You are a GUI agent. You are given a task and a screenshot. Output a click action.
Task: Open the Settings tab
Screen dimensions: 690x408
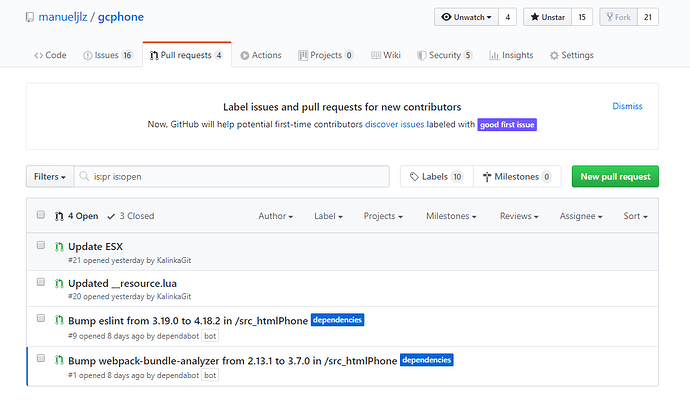572,55
